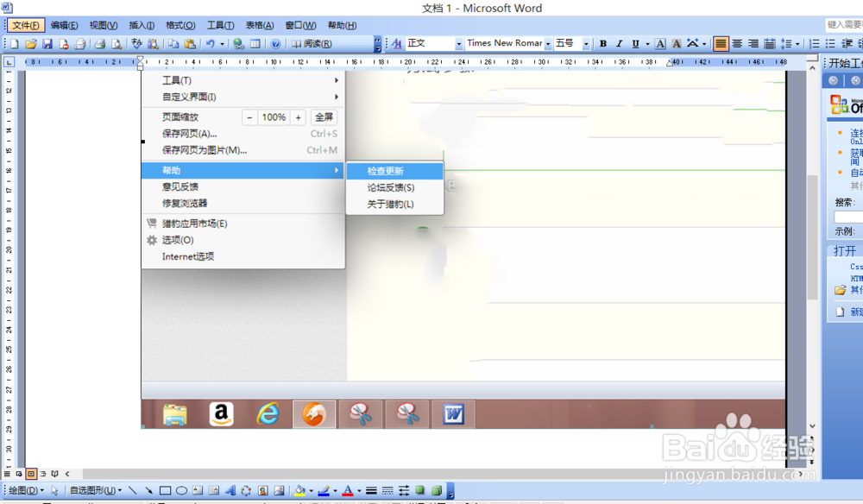Insert WordArt from drawing toolbar

coord(230,490)
